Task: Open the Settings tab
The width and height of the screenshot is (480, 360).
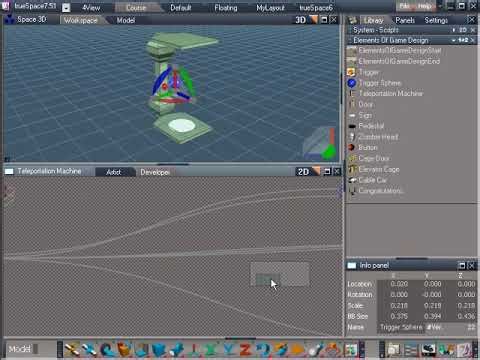Action: [436, 20]
